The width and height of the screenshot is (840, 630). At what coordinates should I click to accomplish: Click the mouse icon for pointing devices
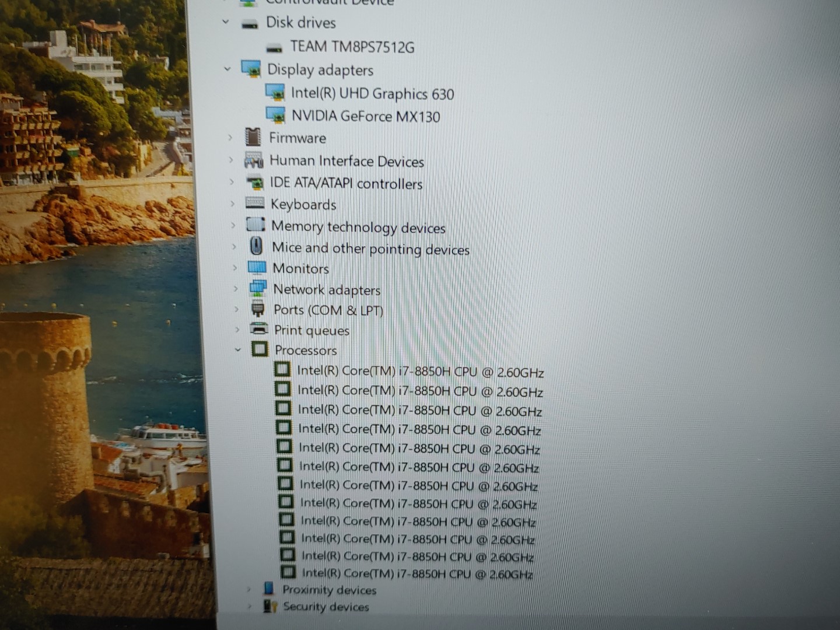pyautogui.click(x=256, y=246)
